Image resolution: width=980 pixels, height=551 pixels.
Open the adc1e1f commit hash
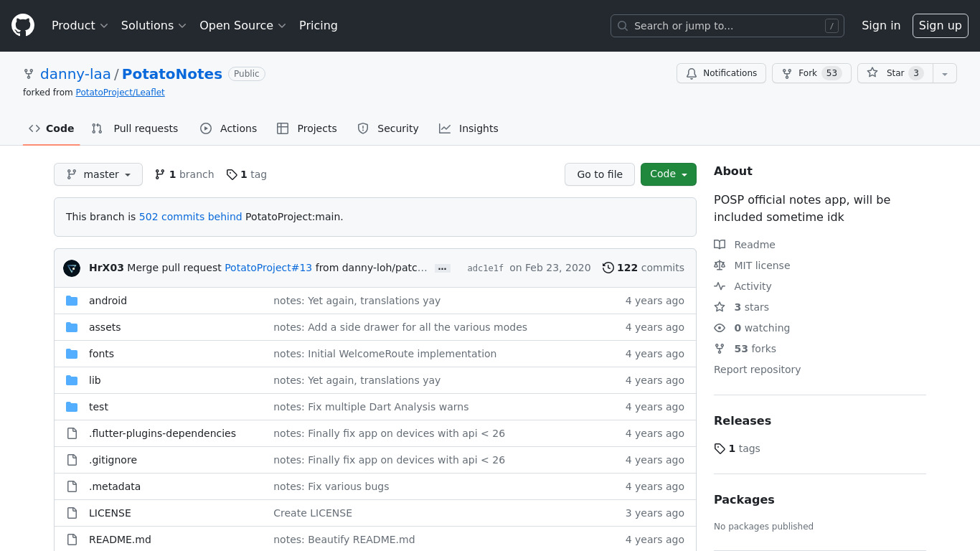486,268
